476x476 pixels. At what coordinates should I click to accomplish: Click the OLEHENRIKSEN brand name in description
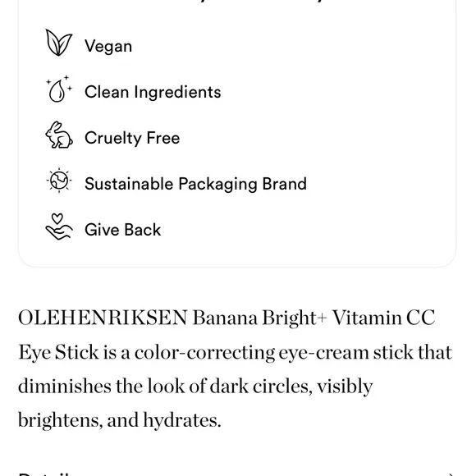tap(103, 318)
